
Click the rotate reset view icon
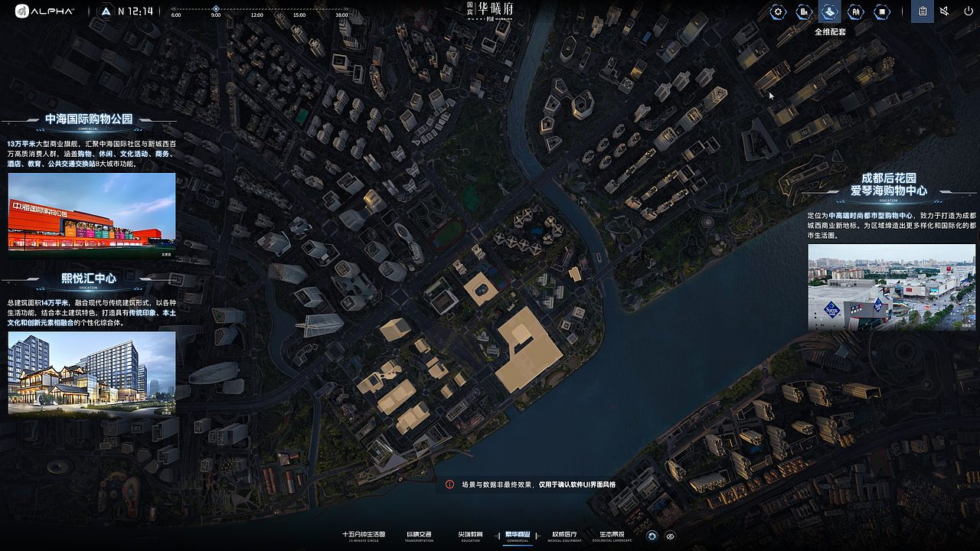click(x=652, y=536)
